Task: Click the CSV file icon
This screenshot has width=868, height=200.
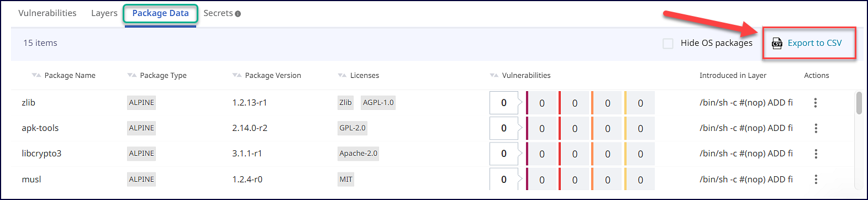Action: click(x=777, y=43)
